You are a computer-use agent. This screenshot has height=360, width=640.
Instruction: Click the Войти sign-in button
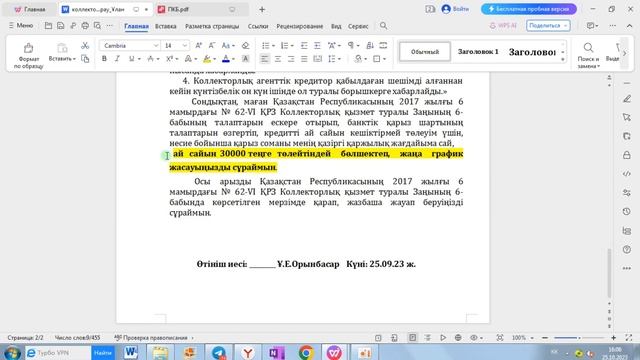coord(455,9)
